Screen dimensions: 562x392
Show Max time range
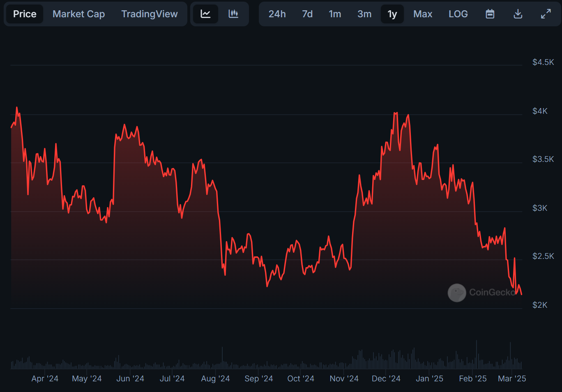pos(423,14)
